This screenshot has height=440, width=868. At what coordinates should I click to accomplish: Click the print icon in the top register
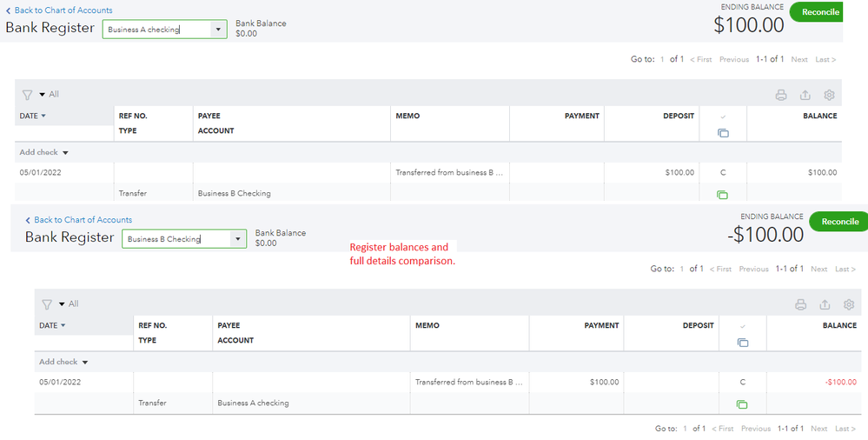tap(781, 95)
